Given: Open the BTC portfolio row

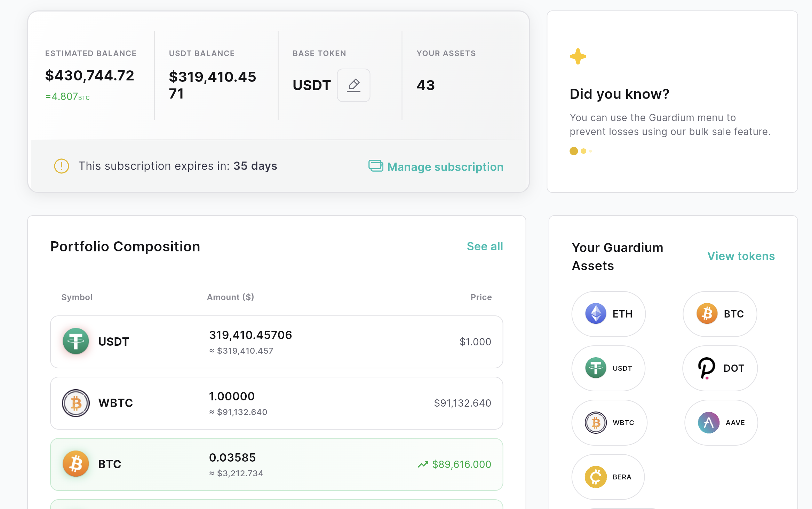Looking at the screenshot, I should pyautogui.click(x=277, y=464).
